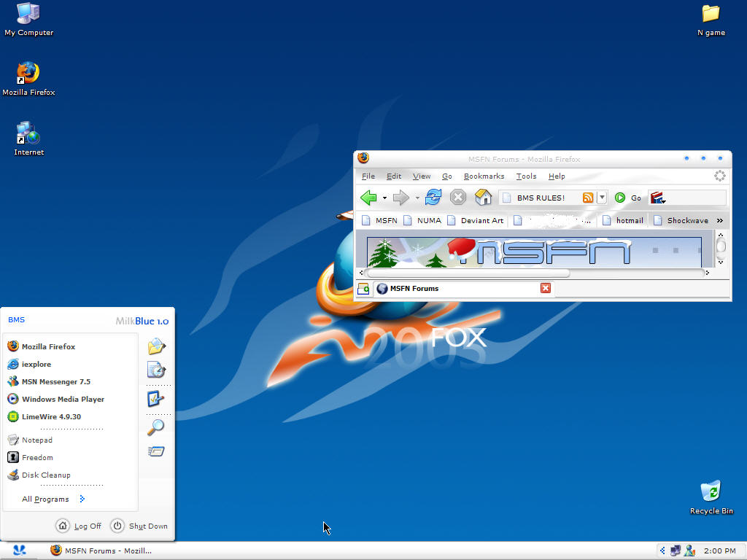Select the Internet desktop shortcut
The image size is (747, 560).
pos(28,139)
